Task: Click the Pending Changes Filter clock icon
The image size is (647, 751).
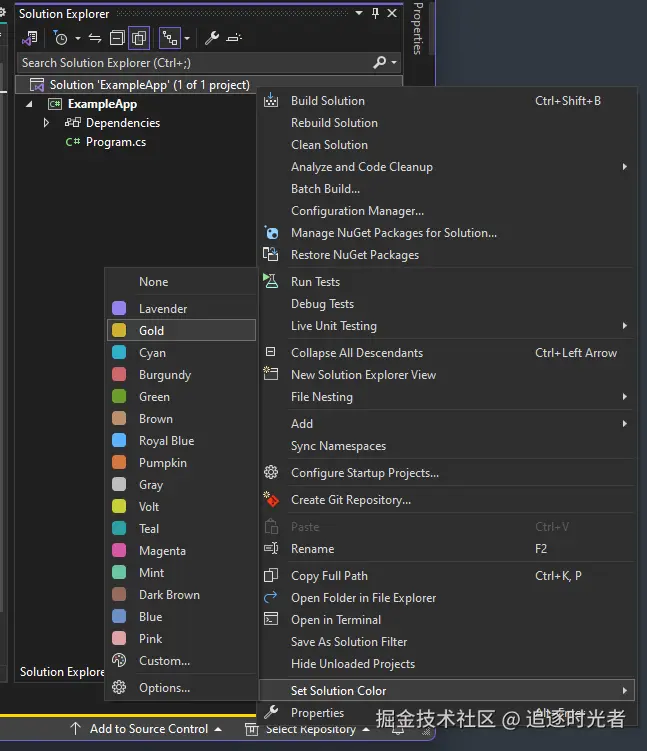Action: [61, 38]
